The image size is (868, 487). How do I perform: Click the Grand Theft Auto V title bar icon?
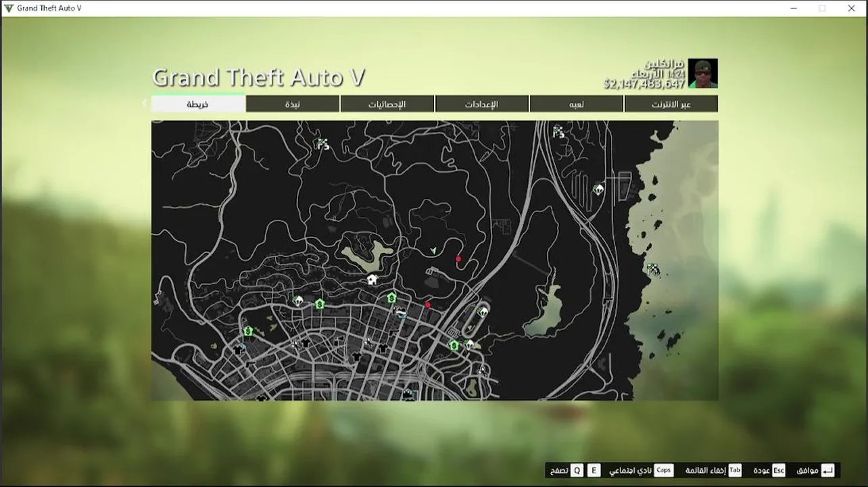(9, 8)
